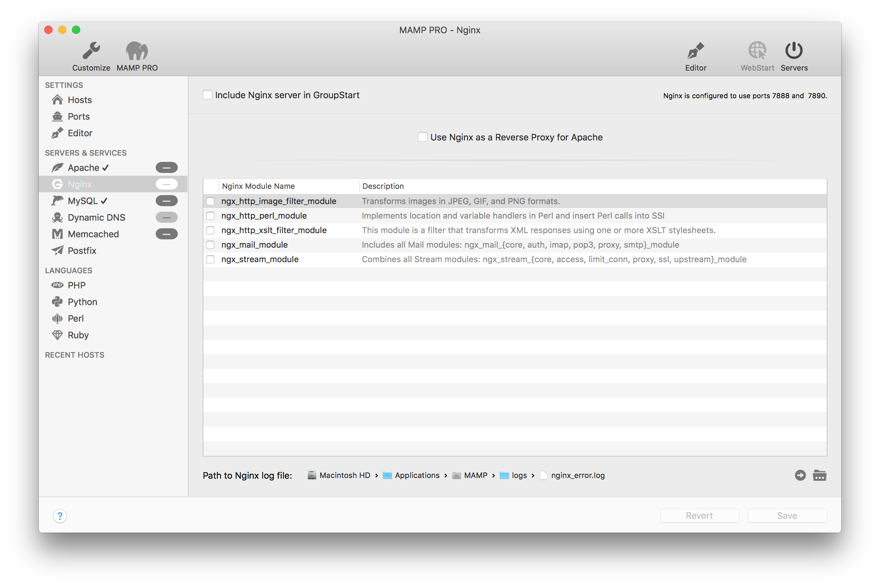Click the Macintosh HD path label

(x=345, y=475)
